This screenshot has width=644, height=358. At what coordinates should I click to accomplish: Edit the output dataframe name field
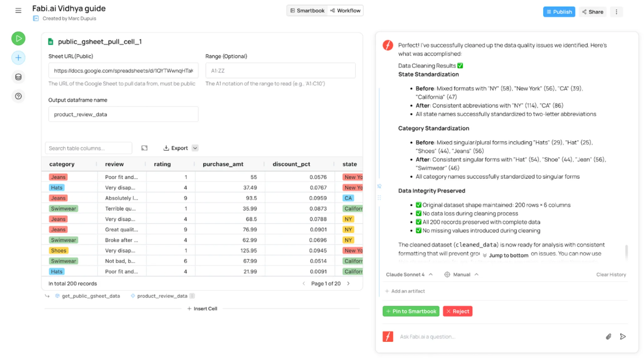pyautogui.click(x=123, y=114)
